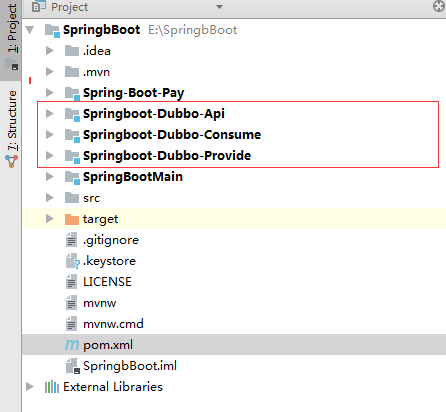Select 'SpringBootMain' in the tree
Screen dimensions: 446x412
(x=133, y=177)
